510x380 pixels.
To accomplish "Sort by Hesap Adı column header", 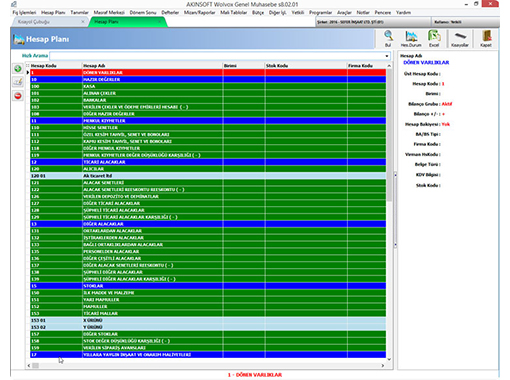I will tap(152, 66).
